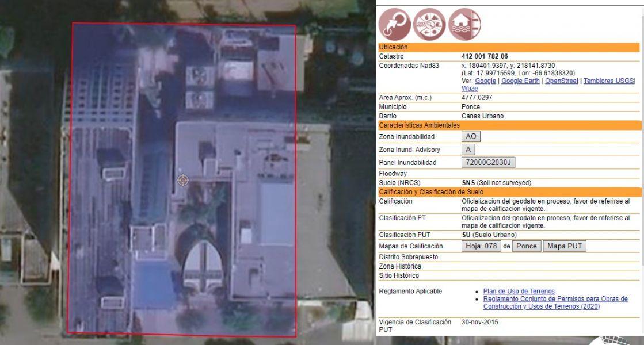Open location in Google link

click(486, 81)
